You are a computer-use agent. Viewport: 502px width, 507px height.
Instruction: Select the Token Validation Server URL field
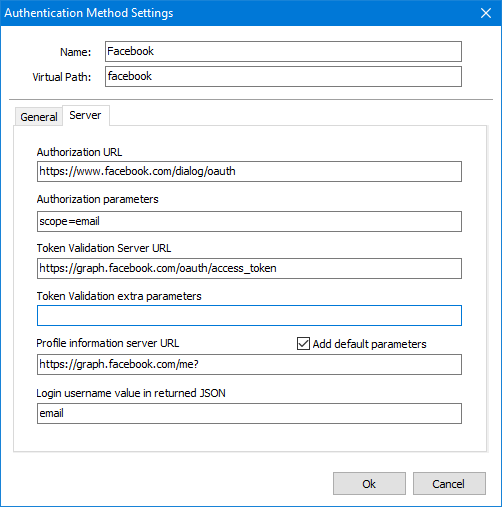pyautogui.click(x=249, y=268)
